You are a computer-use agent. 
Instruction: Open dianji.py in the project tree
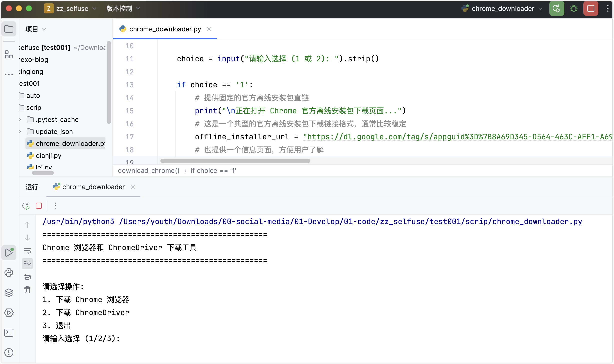coord(48,156)
